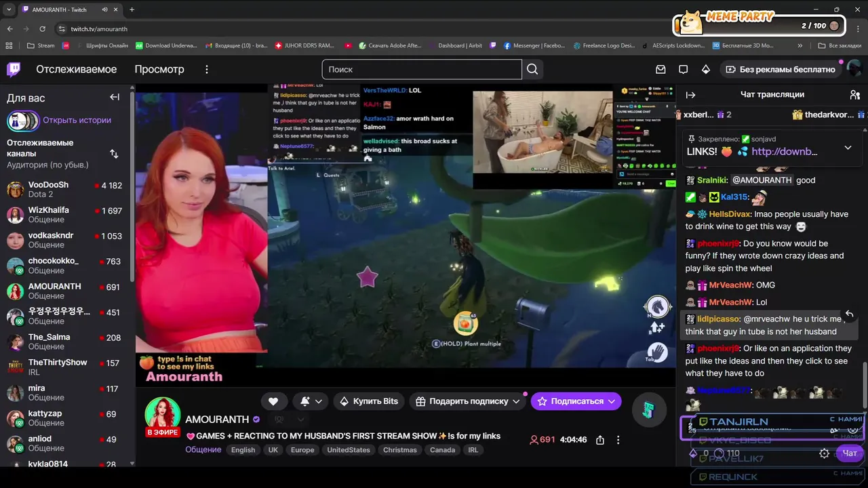Open the chat community users icon
The height and width of the screenshot is (488, 868).
click(854, 95)
